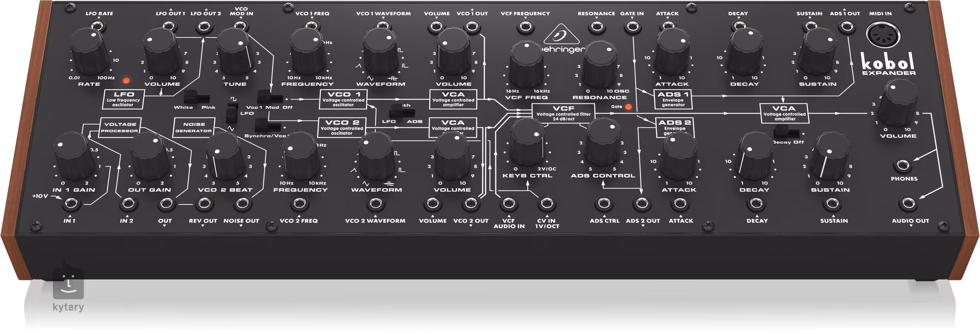The image size is (980, 332).
Task: Click the LFO OUT 1 jack
Action: point(170,27)
